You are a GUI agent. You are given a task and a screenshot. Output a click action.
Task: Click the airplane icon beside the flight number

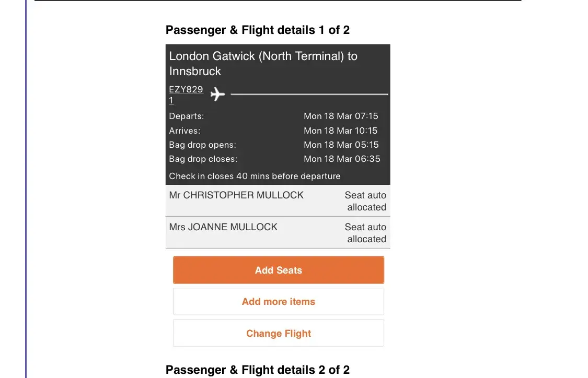pyautogui.click(x=217, y=95)
